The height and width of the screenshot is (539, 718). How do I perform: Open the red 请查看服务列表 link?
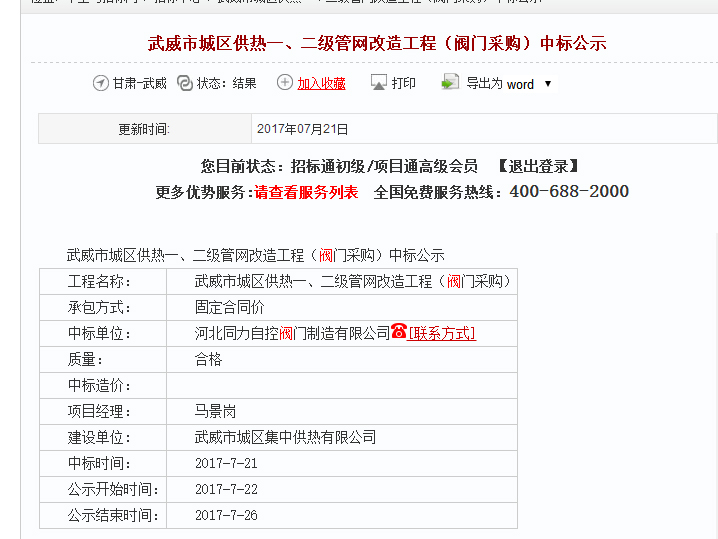point(306,192)
